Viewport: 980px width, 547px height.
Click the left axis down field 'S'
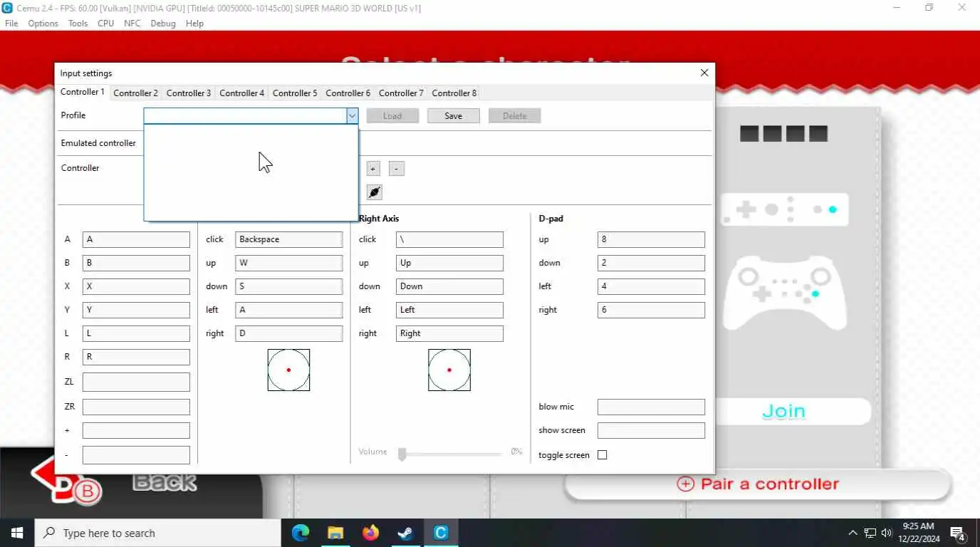289,286
